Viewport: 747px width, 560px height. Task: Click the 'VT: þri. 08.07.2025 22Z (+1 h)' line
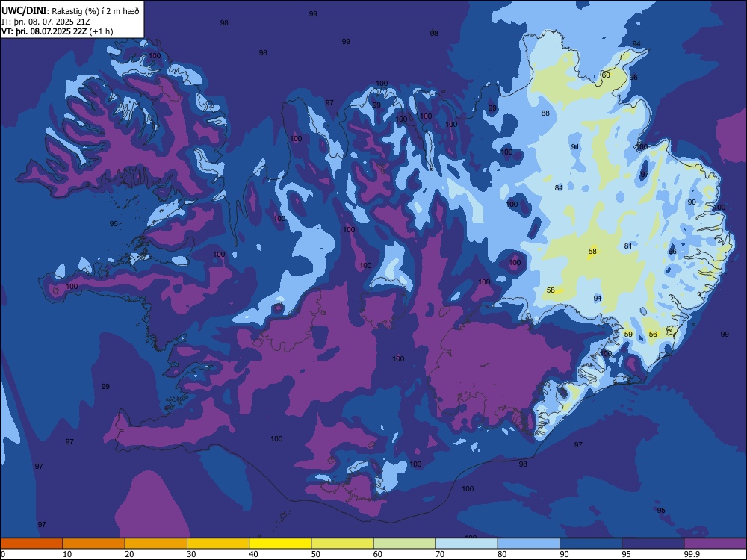[x=58, y=31]
